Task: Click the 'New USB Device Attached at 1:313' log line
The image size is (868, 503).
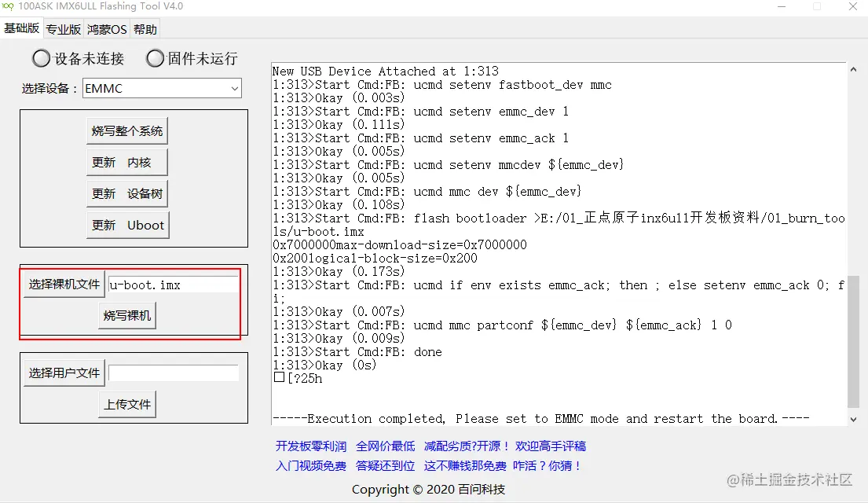Action: click(x=385, y=72)
